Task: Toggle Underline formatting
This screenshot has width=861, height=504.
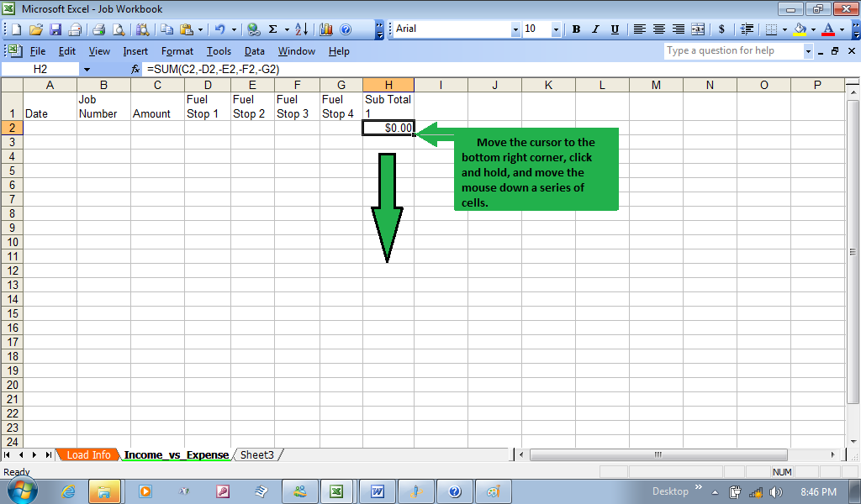Action: (x=615, y=29)
